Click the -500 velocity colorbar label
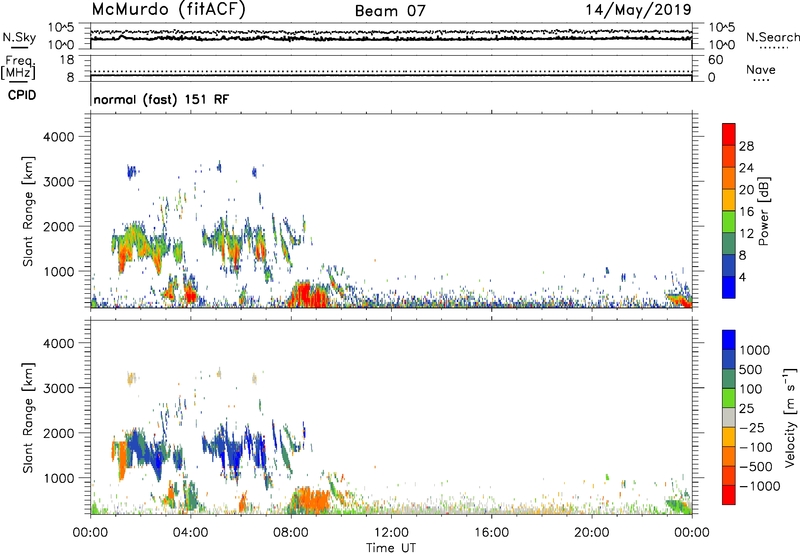This screenshot has height=554, width=800. (x=756, y=467)
